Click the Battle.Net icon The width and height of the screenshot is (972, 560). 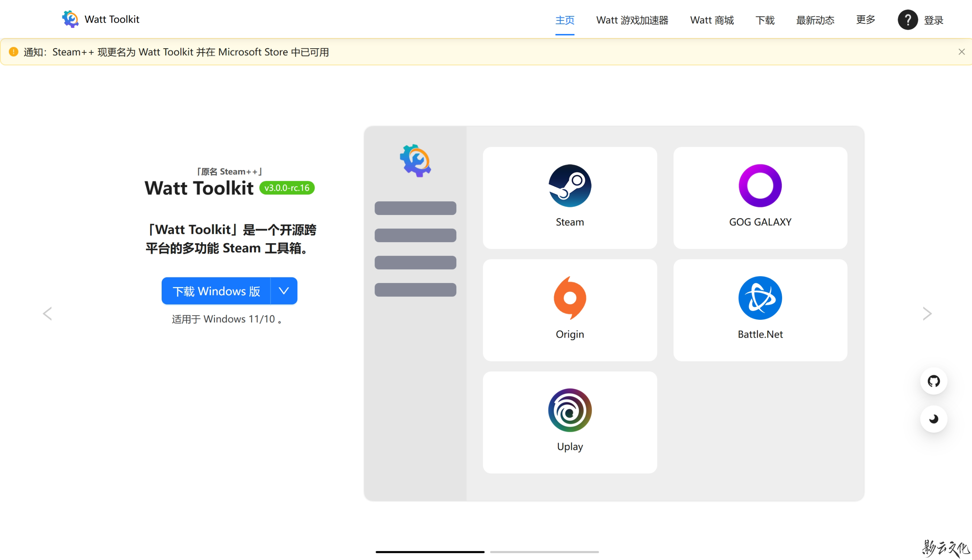[x=759, y=298]
